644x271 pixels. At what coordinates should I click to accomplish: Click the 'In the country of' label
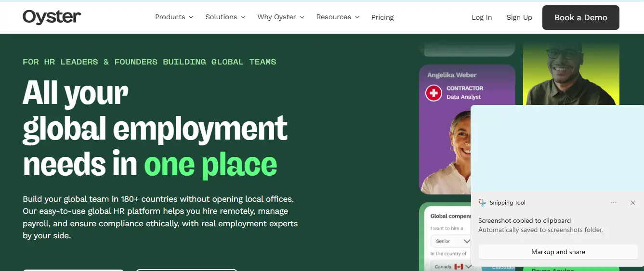point(448,254)
